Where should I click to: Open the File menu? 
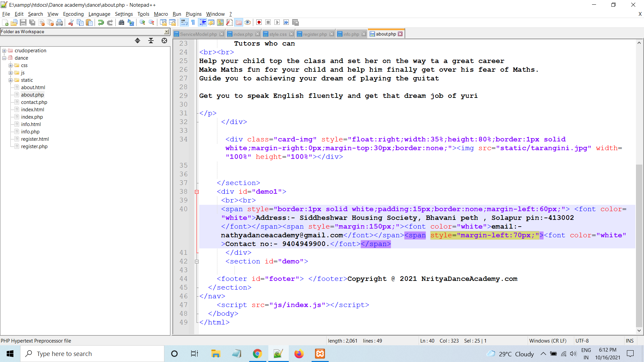click(6, 14)
